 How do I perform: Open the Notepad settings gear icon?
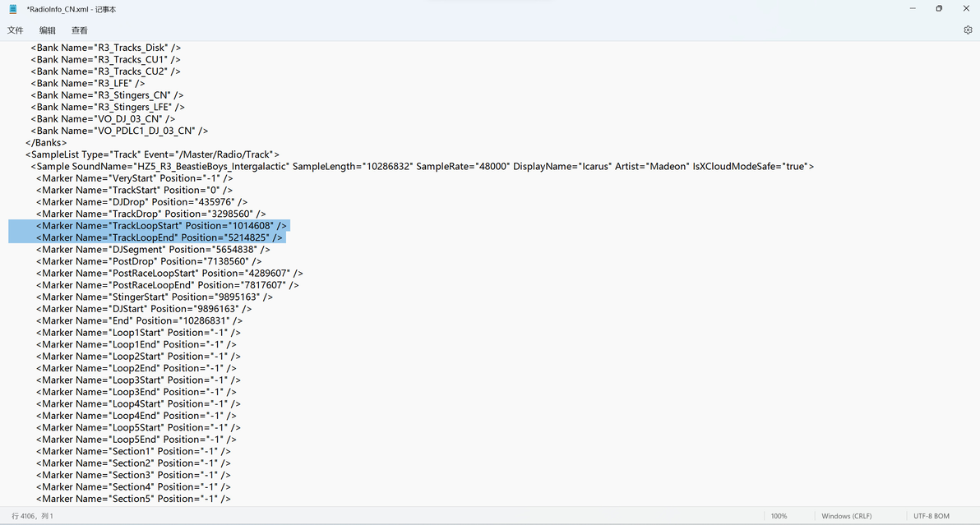click(968, 30)
